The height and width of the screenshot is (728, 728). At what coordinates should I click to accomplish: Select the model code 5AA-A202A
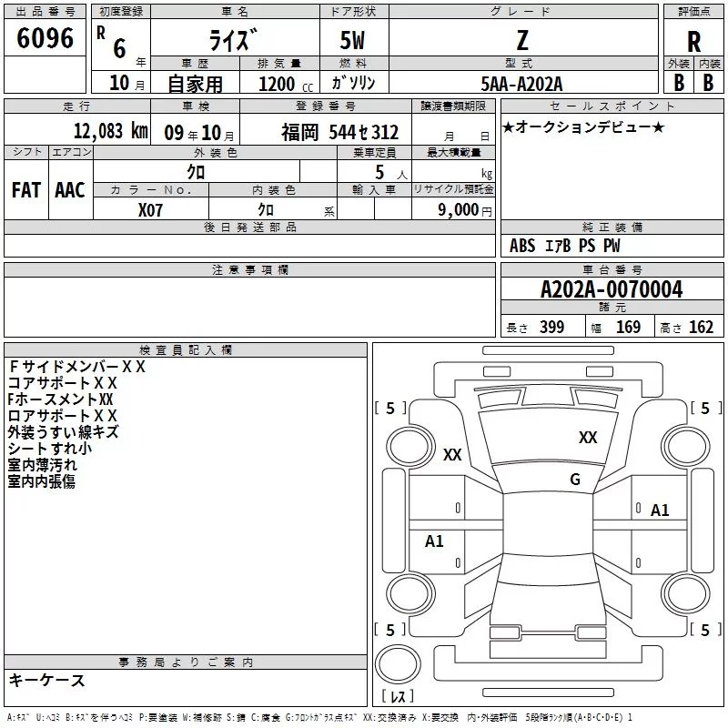[521, 83]
